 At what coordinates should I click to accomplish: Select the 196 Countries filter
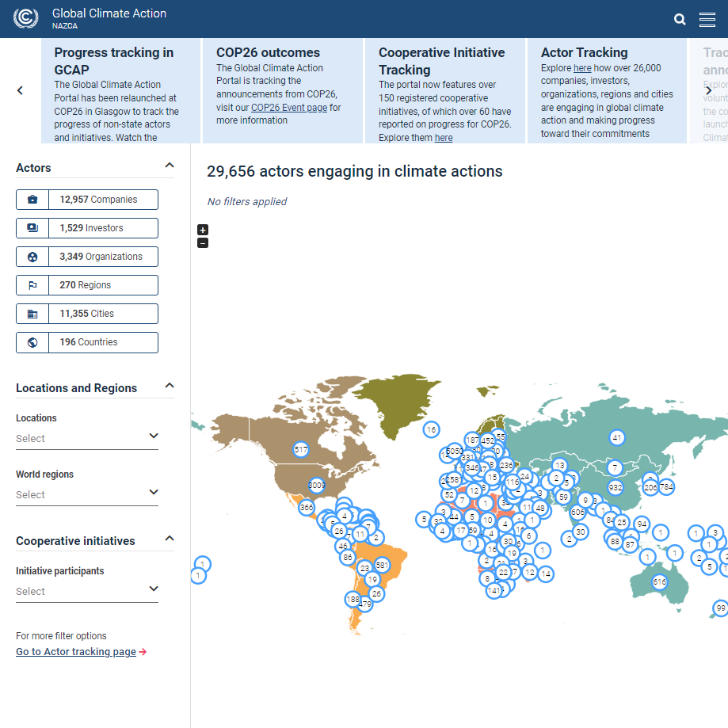[87, 342]
